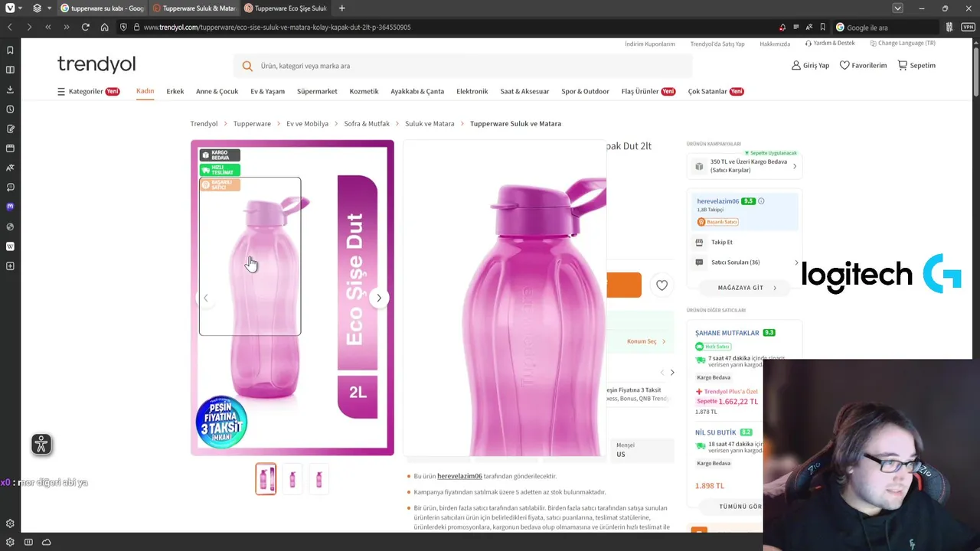Open the Çok Satanlar menu item
Viewport: 980px width, 551px height.
click(715, 91)
